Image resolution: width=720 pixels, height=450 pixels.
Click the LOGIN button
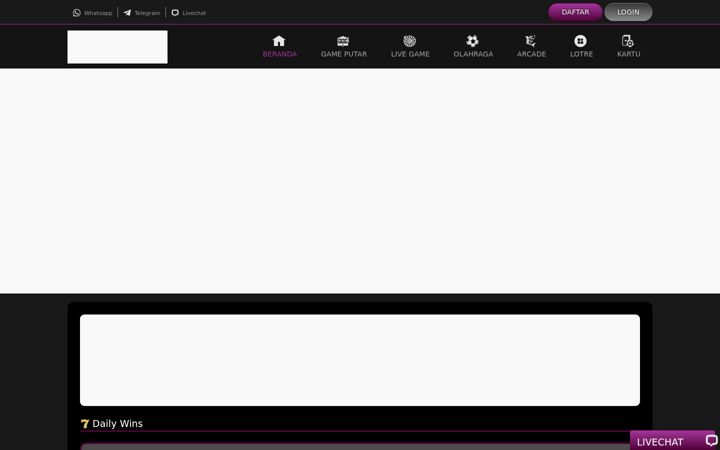(628, 12)
